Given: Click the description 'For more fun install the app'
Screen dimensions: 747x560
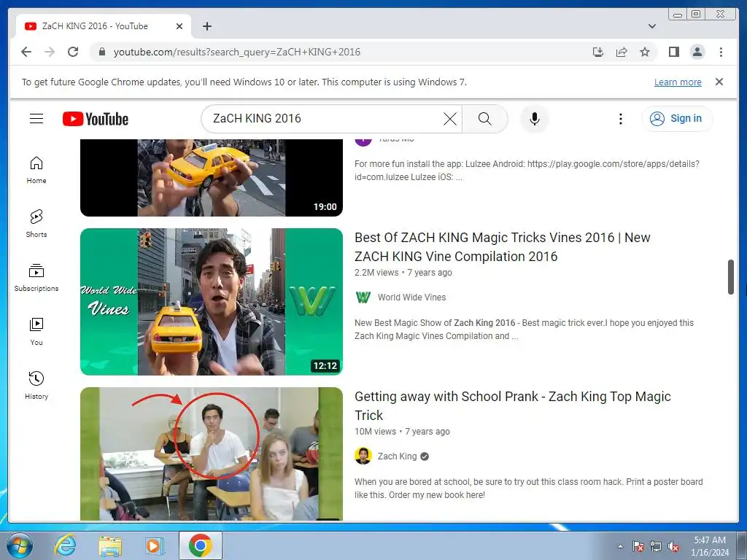Looking at the screenshot, I should click(527, 171).
